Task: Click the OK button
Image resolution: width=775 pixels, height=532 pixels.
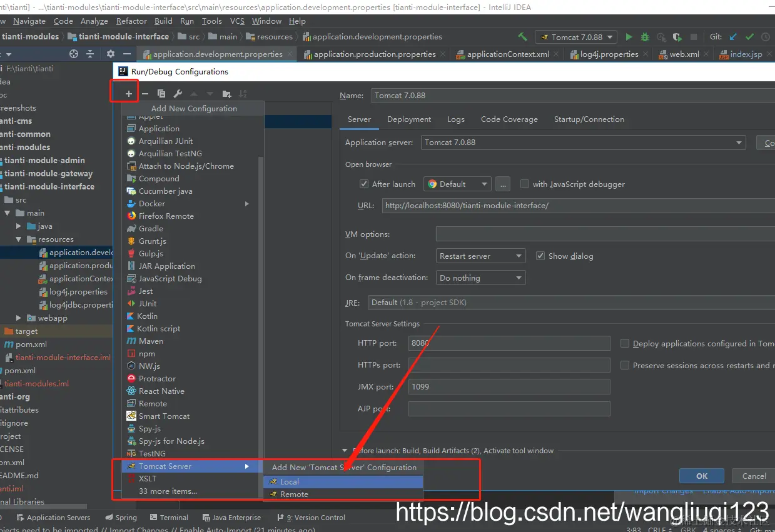Action: pyautogui.click(x=702, y=476)
